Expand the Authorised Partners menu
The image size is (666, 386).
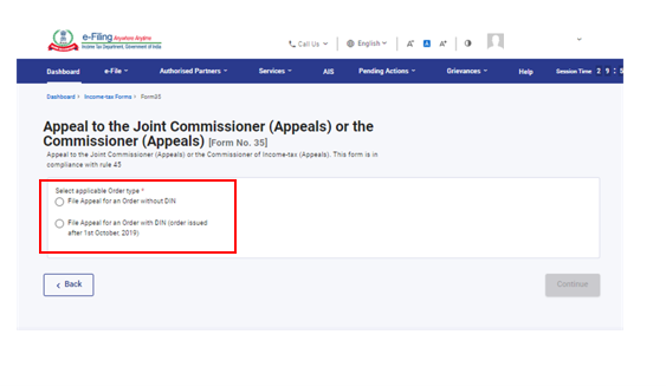tap(194, 71)
